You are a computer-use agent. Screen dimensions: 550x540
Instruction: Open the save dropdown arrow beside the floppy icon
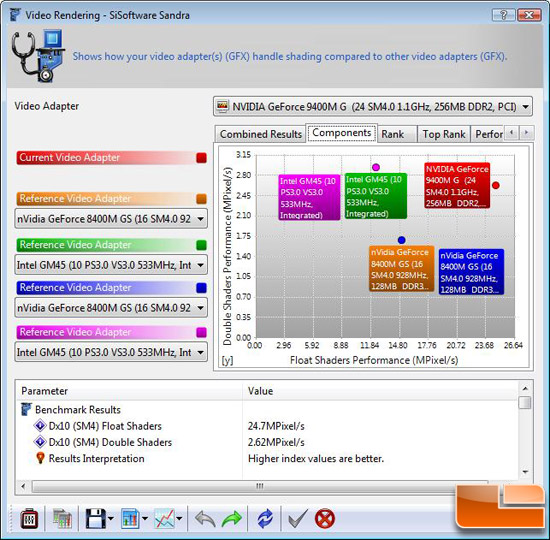click(111, 518)
